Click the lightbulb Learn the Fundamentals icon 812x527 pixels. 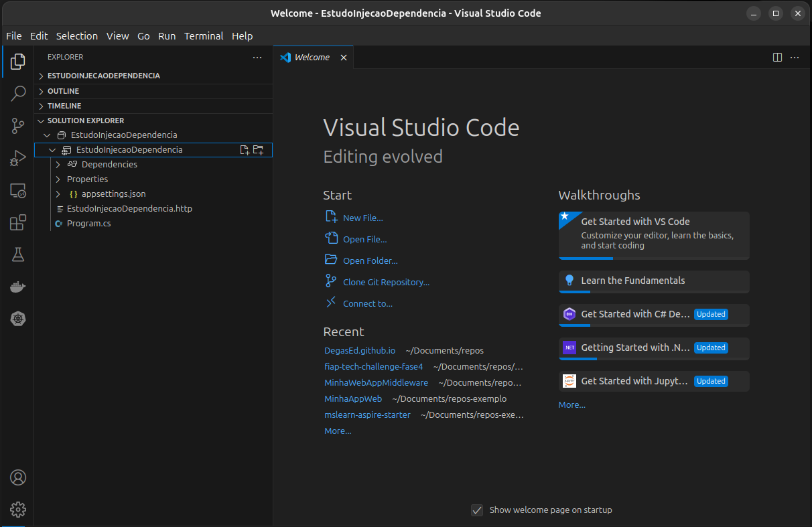pyautogui.click(x=569, y=280)
